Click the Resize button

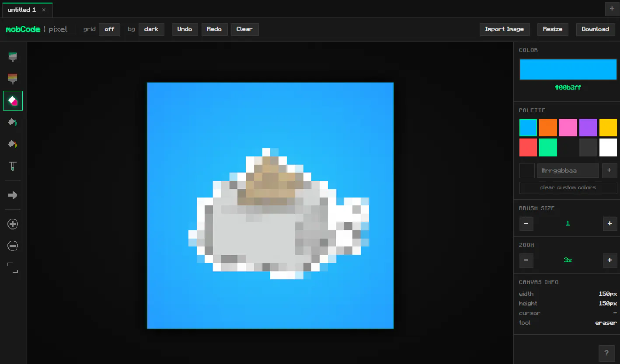click(553, 29)
